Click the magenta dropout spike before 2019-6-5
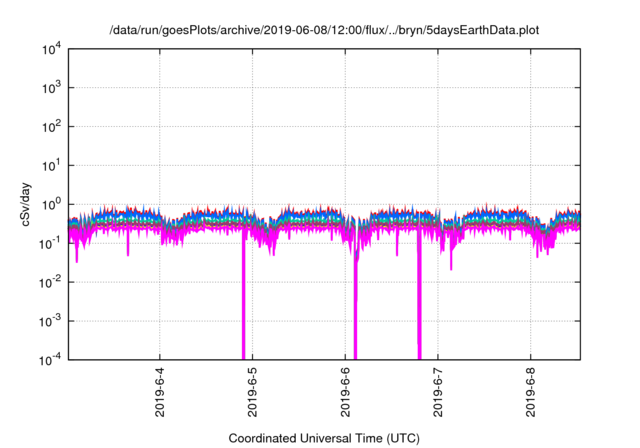Screen dimensions: 640x448 pyautogui.click(x=244, y=294)
